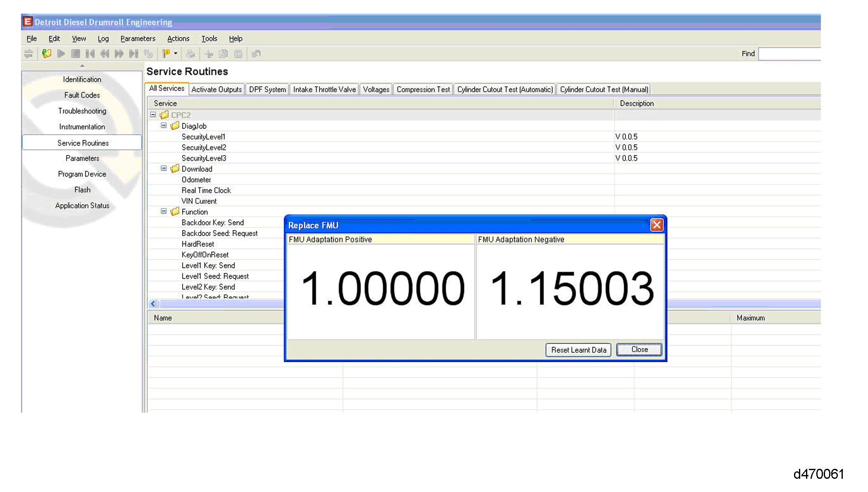Click Close in Replace FMU dialog
868x492 pixels.
tap(639, 350)
